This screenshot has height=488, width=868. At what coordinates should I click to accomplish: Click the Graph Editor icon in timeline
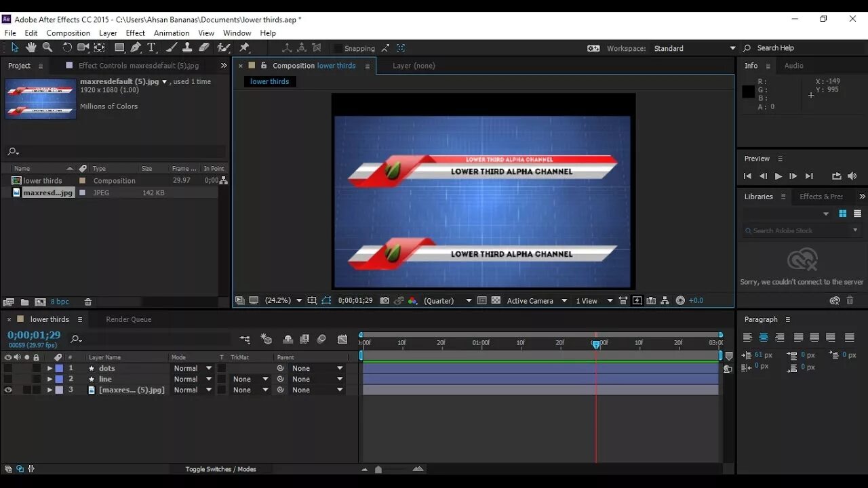point(342,339)
